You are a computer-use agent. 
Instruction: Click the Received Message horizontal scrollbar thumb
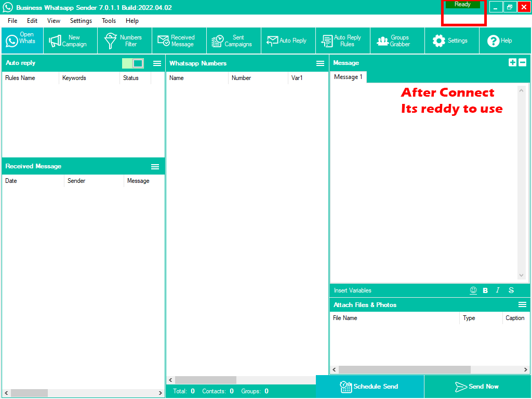(29, 393)
